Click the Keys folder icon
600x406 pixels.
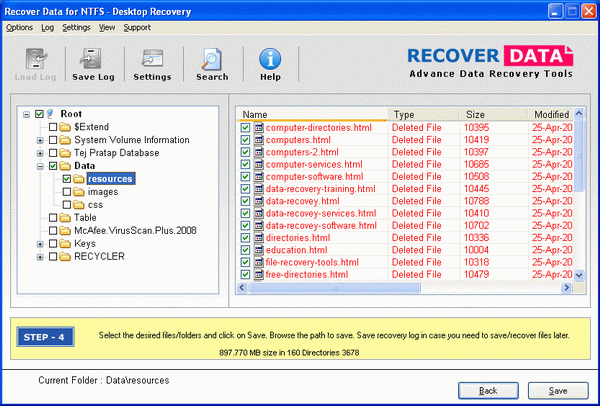point(65,243)
